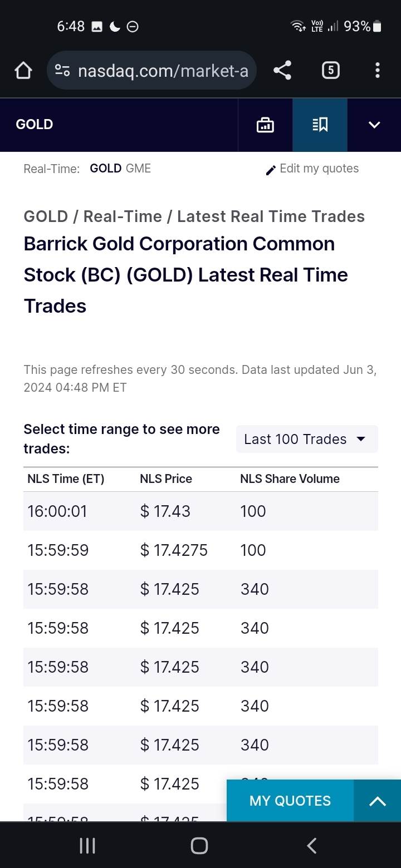Tap the Android recent apps button
This screenshot has width=401, height=868.
coord(87,846)
